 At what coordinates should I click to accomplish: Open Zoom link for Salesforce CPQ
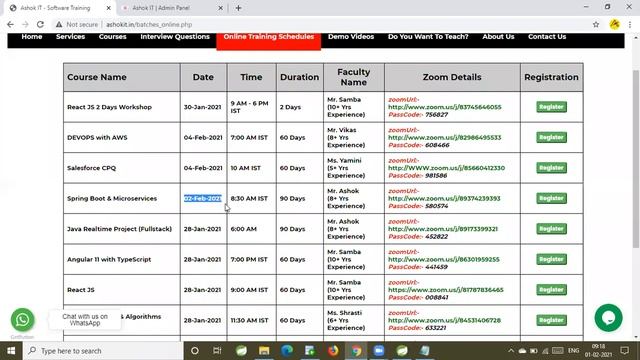(446, 168)
